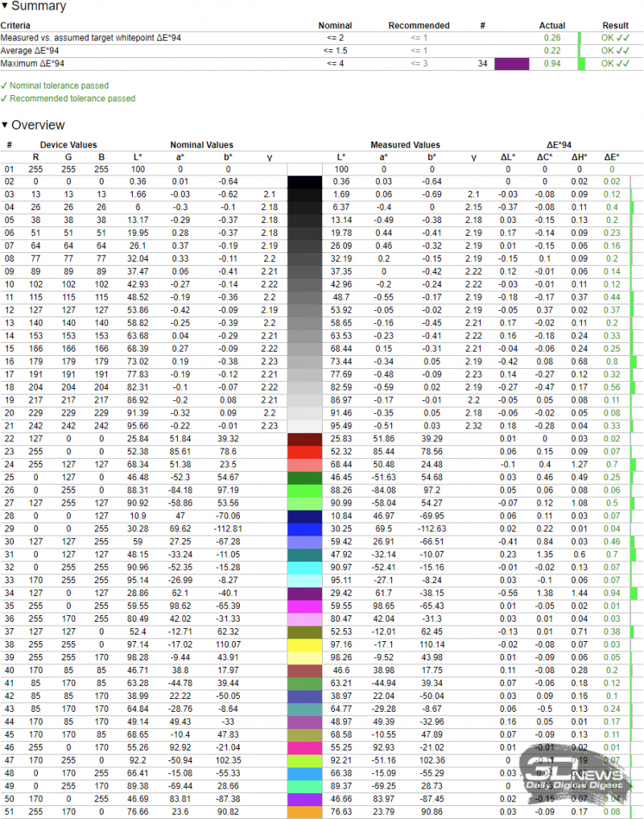Click the 'Measured Values' column header
The width and height of the screenshot is (644, 819).
click(x=405, y=145)
